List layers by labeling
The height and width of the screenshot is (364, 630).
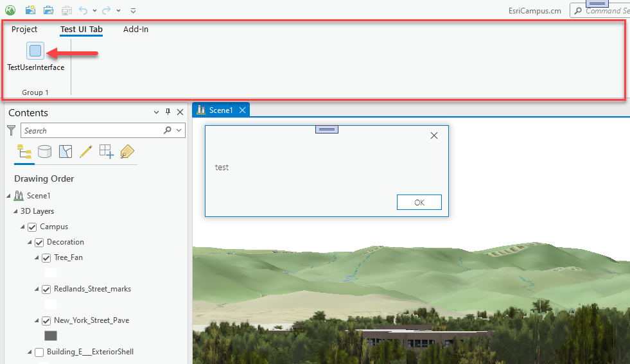click(x=127, y=152)
